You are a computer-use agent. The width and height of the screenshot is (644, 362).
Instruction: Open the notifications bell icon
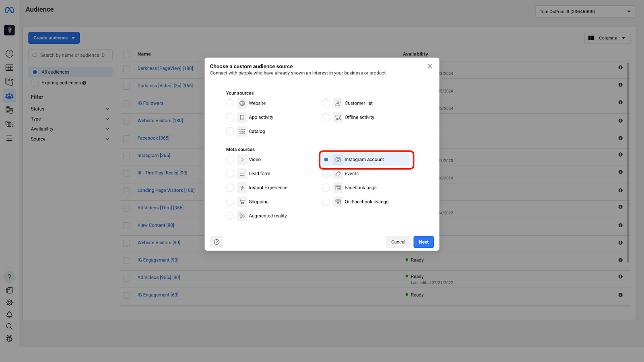point(9,315)
